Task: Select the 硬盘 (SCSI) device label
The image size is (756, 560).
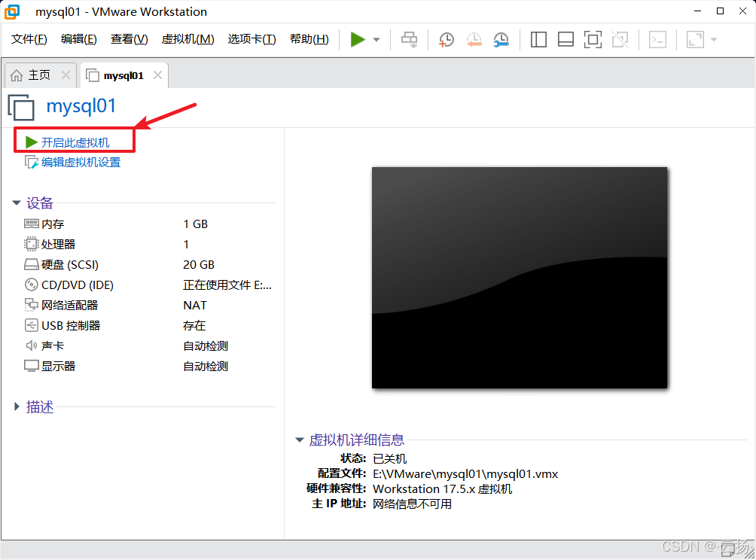Action: point(70,265)
